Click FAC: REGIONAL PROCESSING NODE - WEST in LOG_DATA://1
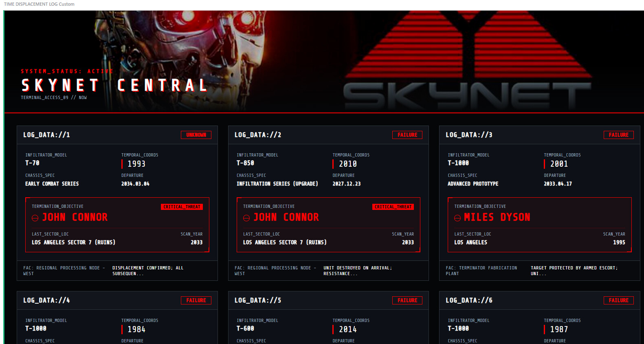 click(x=64, y=271)
